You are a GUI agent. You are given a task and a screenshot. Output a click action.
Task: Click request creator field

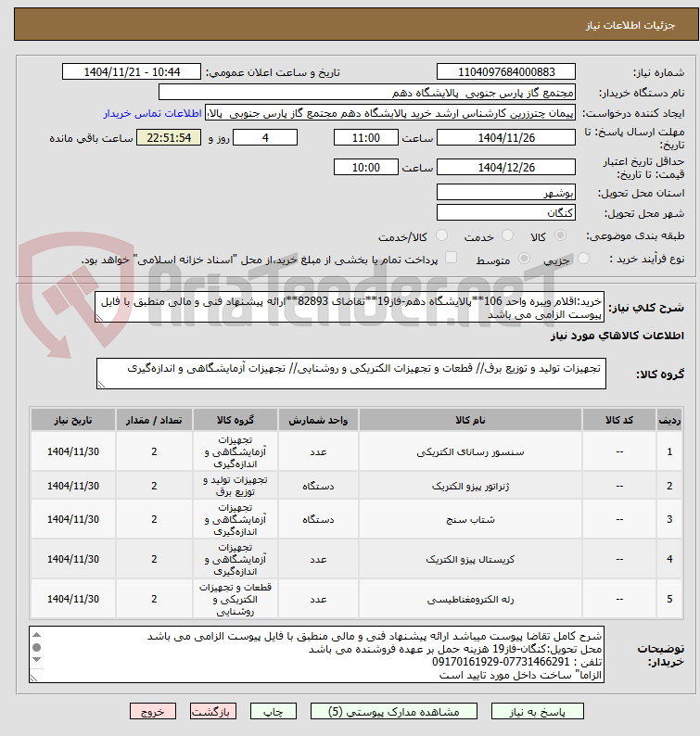(x=390, y=114)
